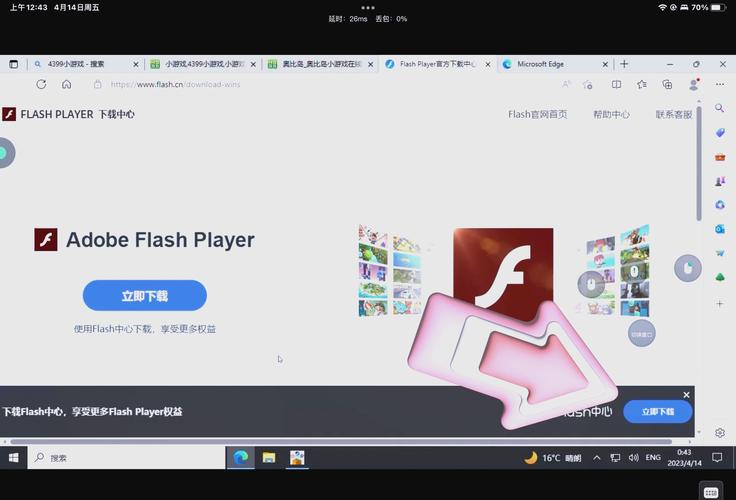Close the 4399小游戏 - 搜索 tab
Image resolution: width=736 pixels, height=500 pixels.
(136, 64)
